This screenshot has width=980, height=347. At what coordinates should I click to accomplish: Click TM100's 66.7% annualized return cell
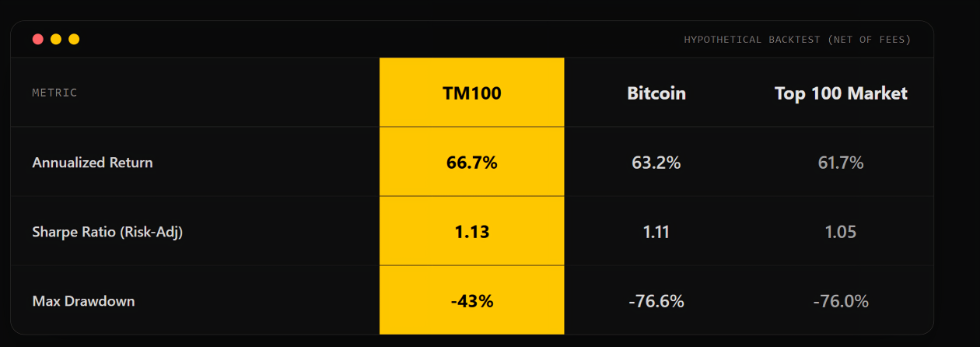coord(471,163)
